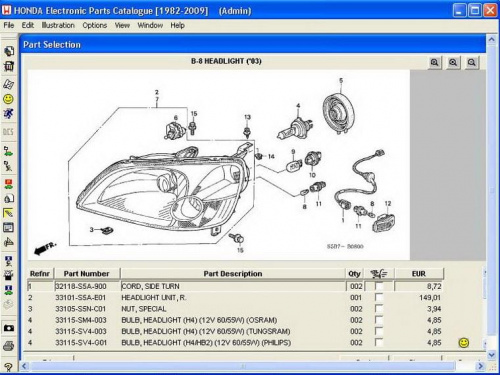Click the Part Description column header

pyautogui.click(x=233, y=274)
